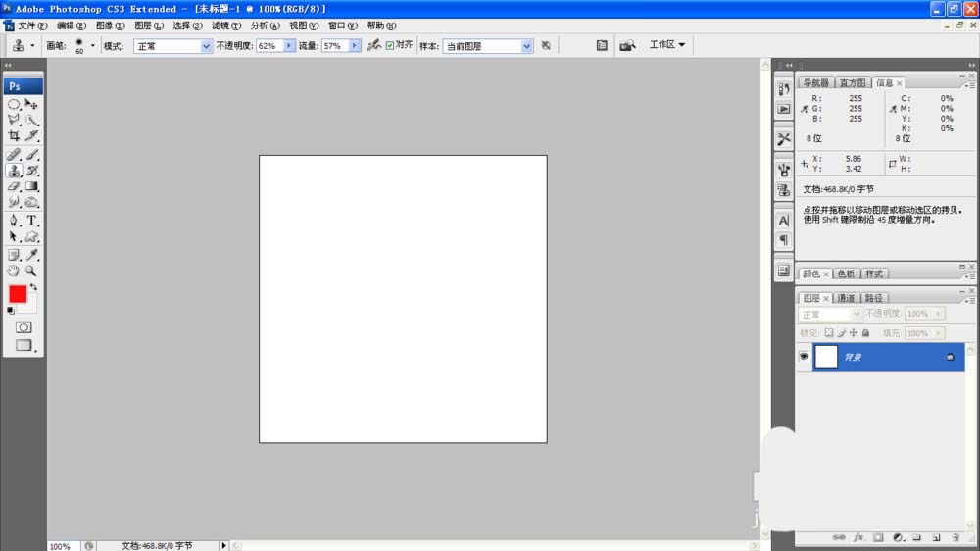
Task: Toggle Quick Mask mode
Action: (x=24, y=327)
